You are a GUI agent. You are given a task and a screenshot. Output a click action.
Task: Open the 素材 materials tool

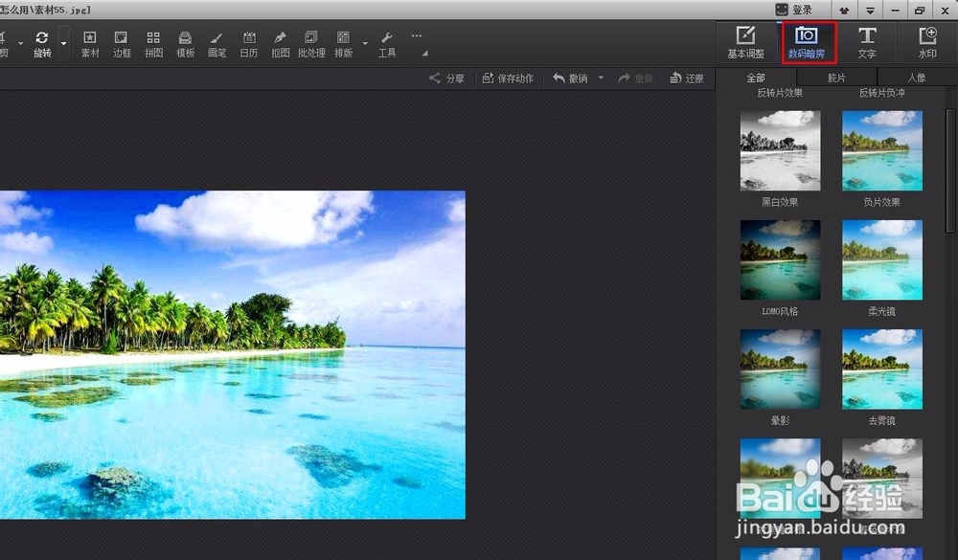point(90,45)
